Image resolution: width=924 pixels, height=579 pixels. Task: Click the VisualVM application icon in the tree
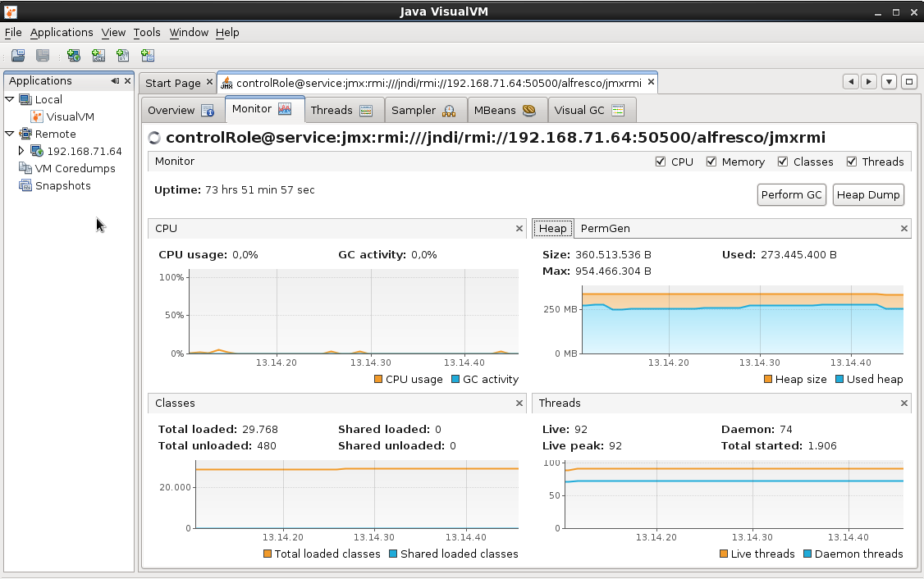[x=37, y=116]
